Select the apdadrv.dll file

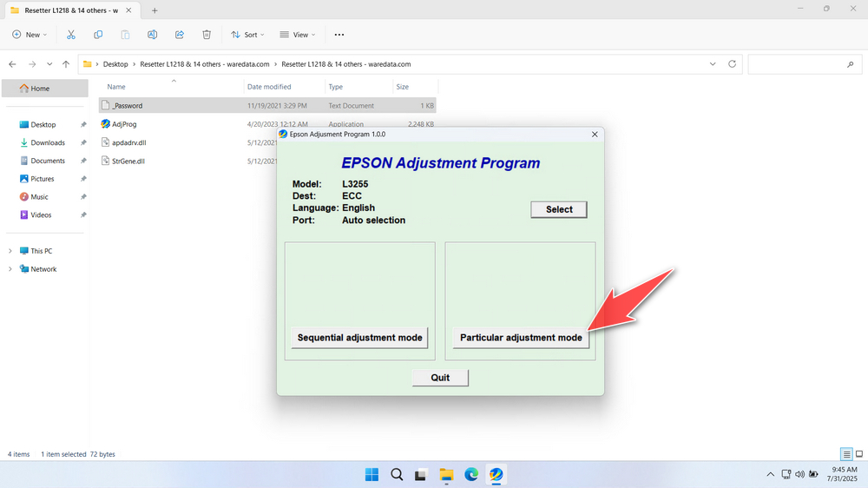129,142
